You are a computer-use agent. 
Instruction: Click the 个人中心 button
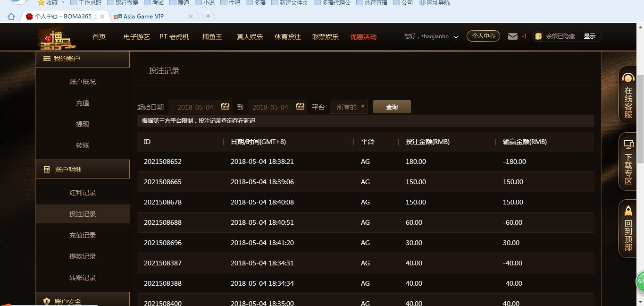point(483,36)
